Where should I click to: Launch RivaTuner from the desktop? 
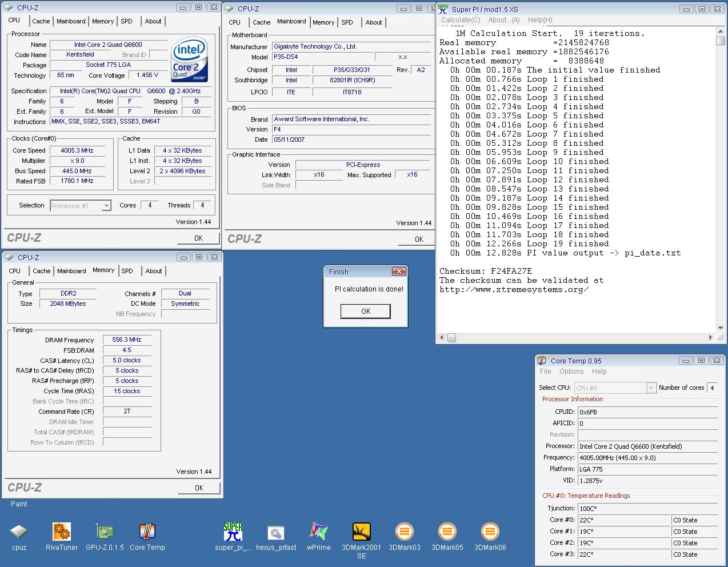pyautogui.click(x=62, y=532)
